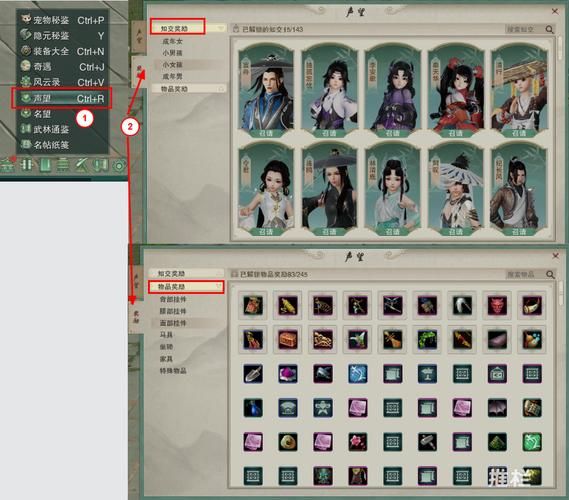Select 坐骑 item category

point(166,347)
